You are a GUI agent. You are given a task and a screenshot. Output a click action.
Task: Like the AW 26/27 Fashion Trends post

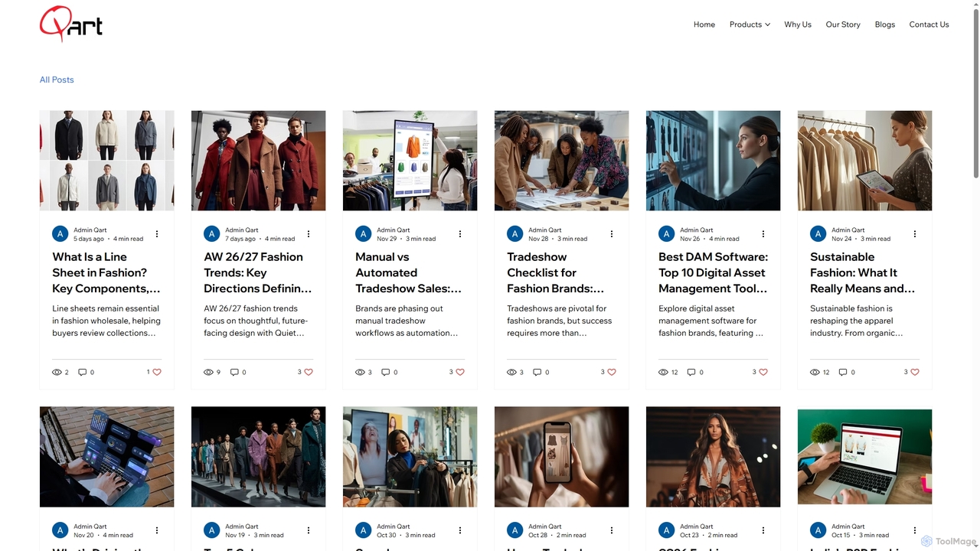coord(309,372)
